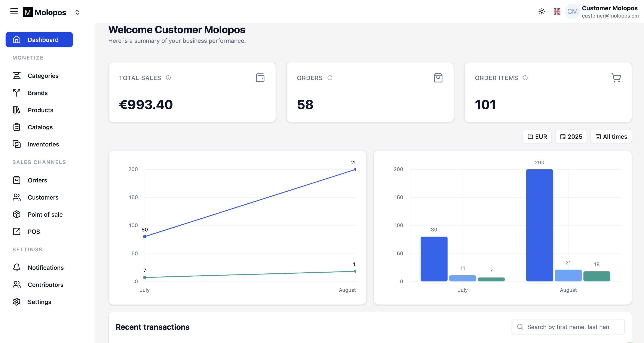Go to Products in the sidebar

pyautogui.click(x=40, y=110)
